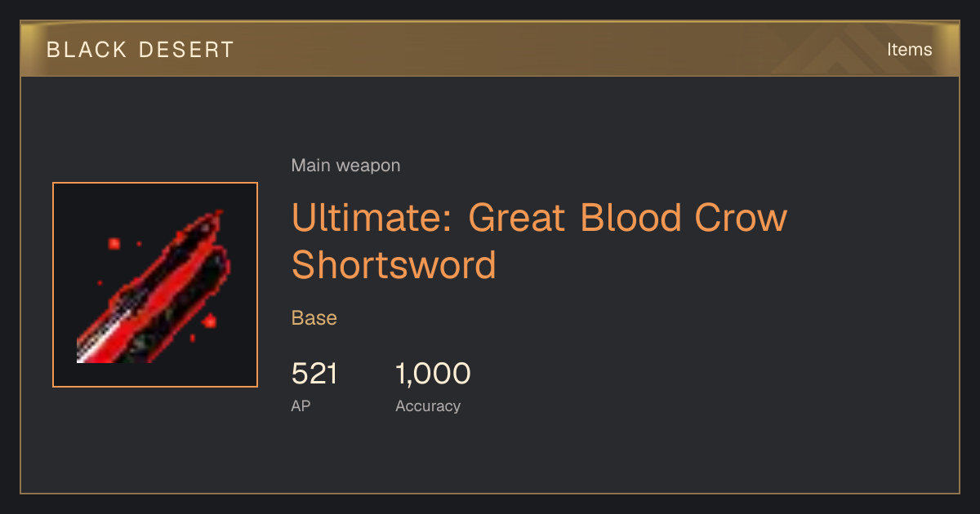Click the red ember spark left of the sword
The width and height of the screenshot is (980, 514).
click(114, 242)
